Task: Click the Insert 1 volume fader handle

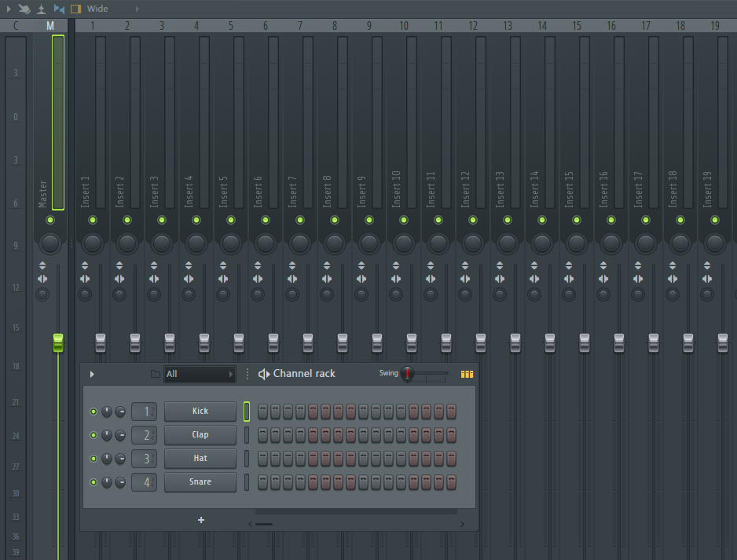Action: click(x=101, y=343)
